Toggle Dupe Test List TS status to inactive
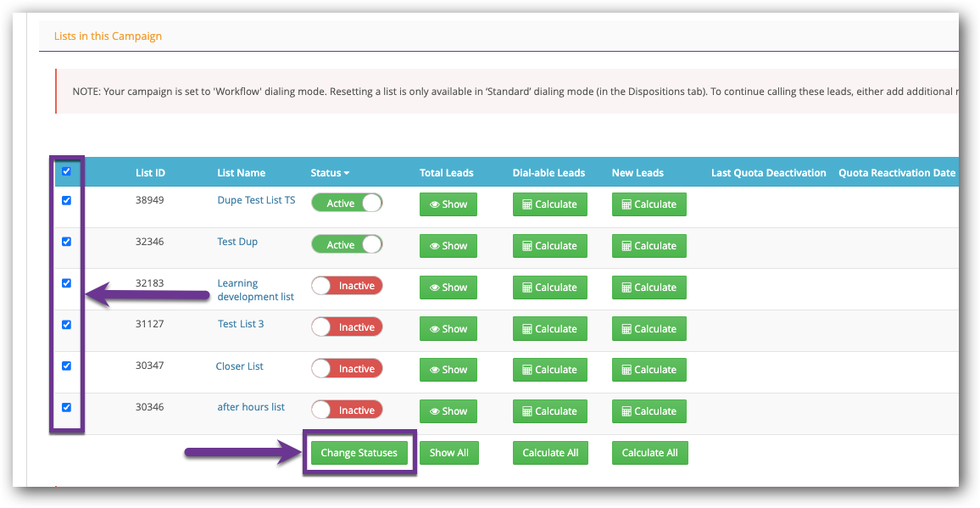This screenshot has height=508, width=980. [347, 204]
